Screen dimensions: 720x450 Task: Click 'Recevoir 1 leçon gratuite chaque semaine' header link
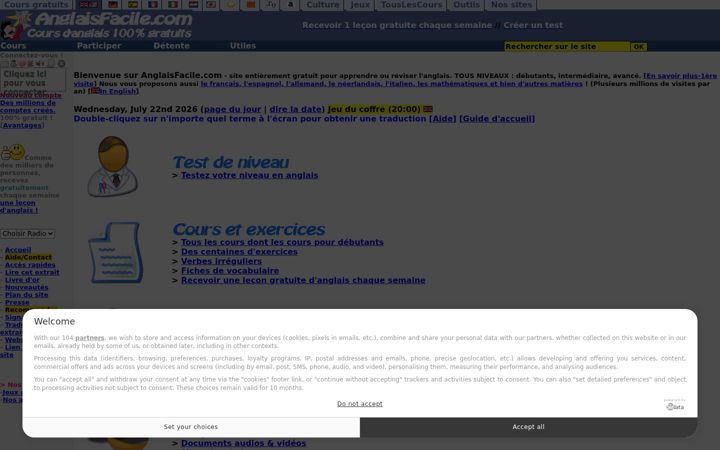click(397, 25)
